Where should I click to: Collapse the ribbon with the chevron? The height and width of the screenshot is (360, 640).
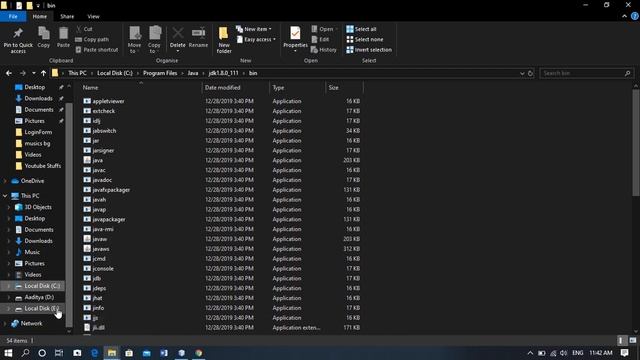(x=624, y=16)
